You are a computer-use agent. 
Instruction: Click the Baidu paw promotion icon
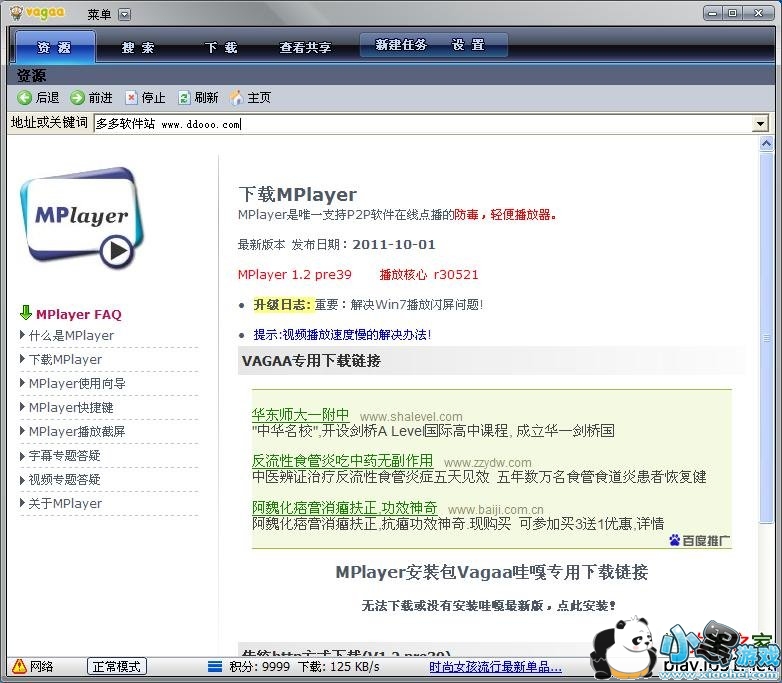[674, 540]
